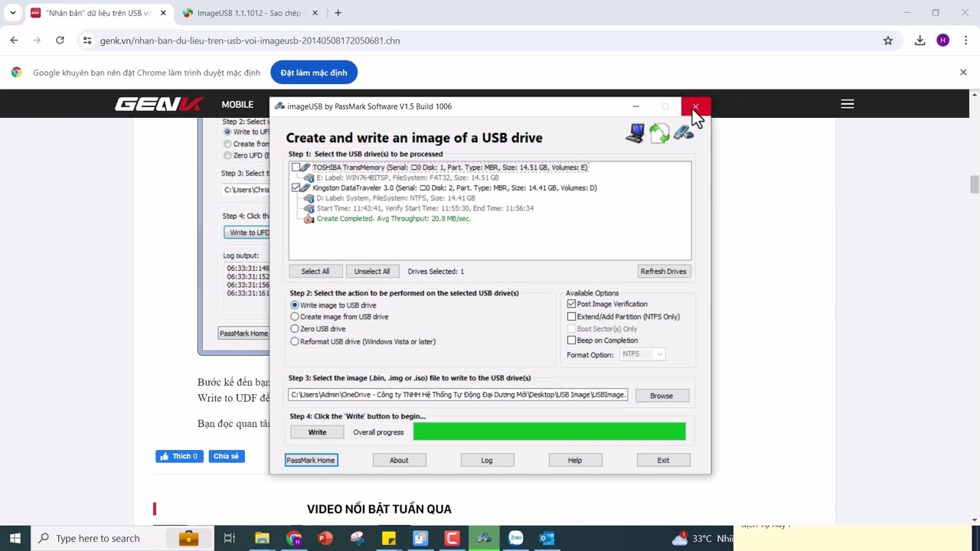The image size is (980, 551).
Task: Click Unselect All button
Action: coord(372,271)
